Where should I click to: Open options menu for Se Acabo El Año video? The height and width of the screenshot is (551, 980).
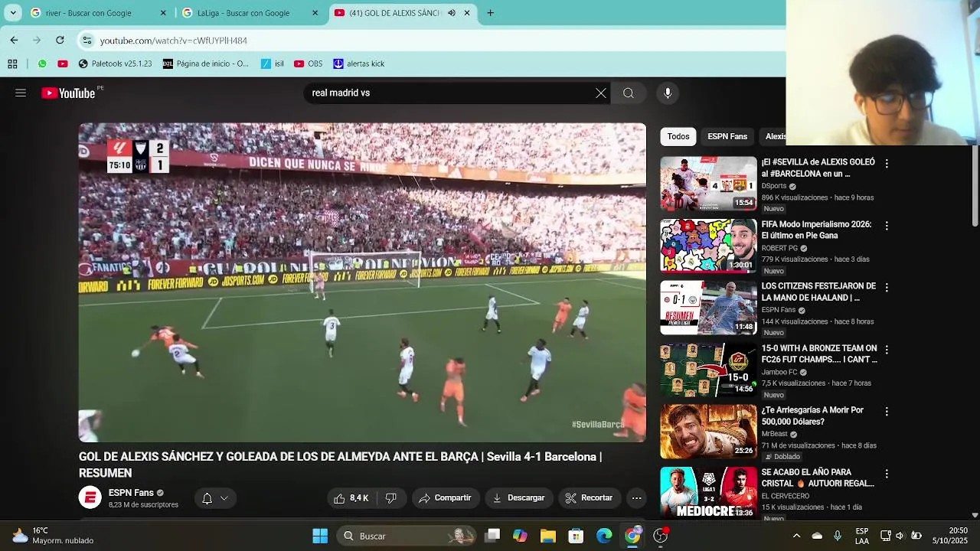pyautogui.click(x=887, y=474)
